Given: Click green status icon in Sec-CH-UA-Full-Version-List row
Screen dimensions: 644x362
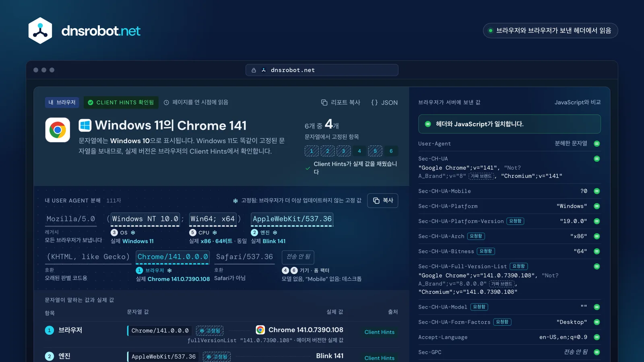Looking at the screenshot, I should 597,266.
